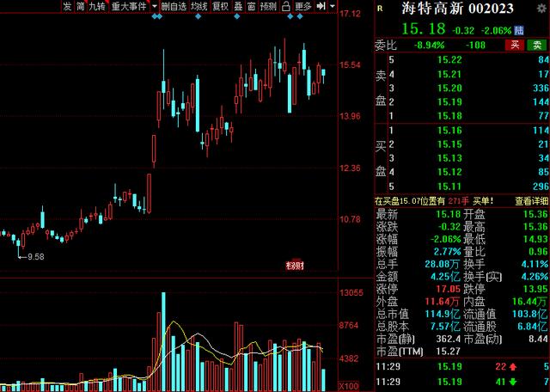This screenshot has width=550, height=392.
Task: Click the 市盈(TTM) value 15.27
Action: 449,351
